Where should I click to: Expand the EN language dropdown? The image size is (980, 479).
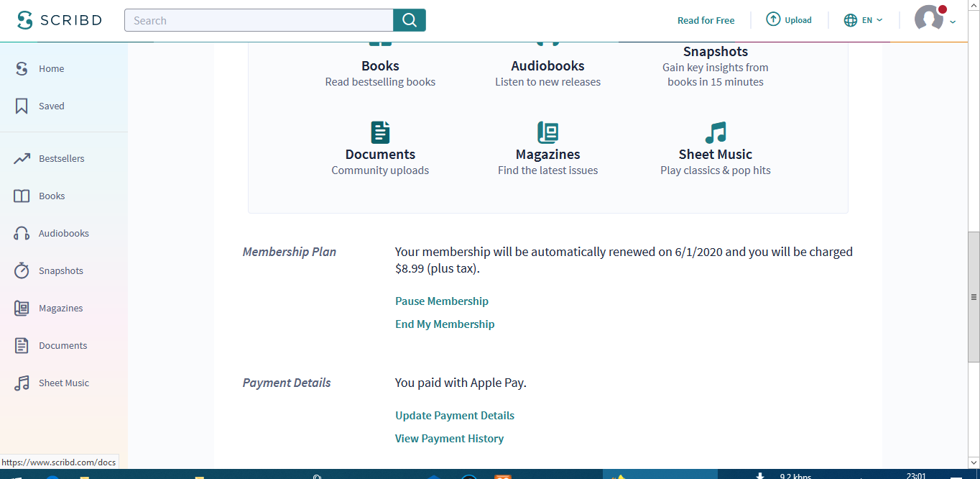click(864, 20)
